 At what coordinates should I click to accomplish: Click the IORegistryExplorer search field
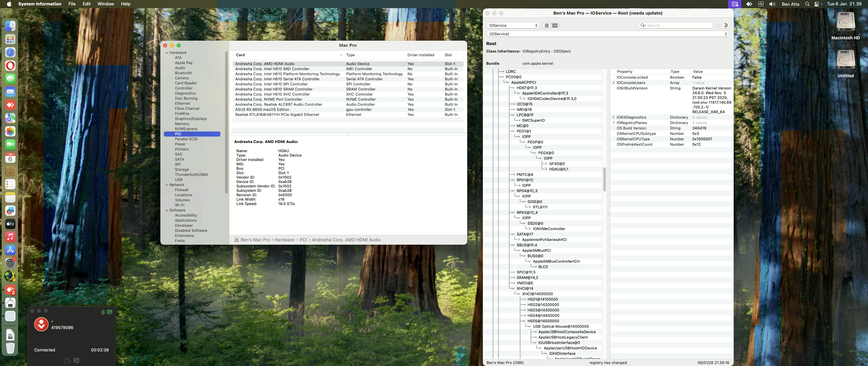pyautogui.click(x=676, y=25)
